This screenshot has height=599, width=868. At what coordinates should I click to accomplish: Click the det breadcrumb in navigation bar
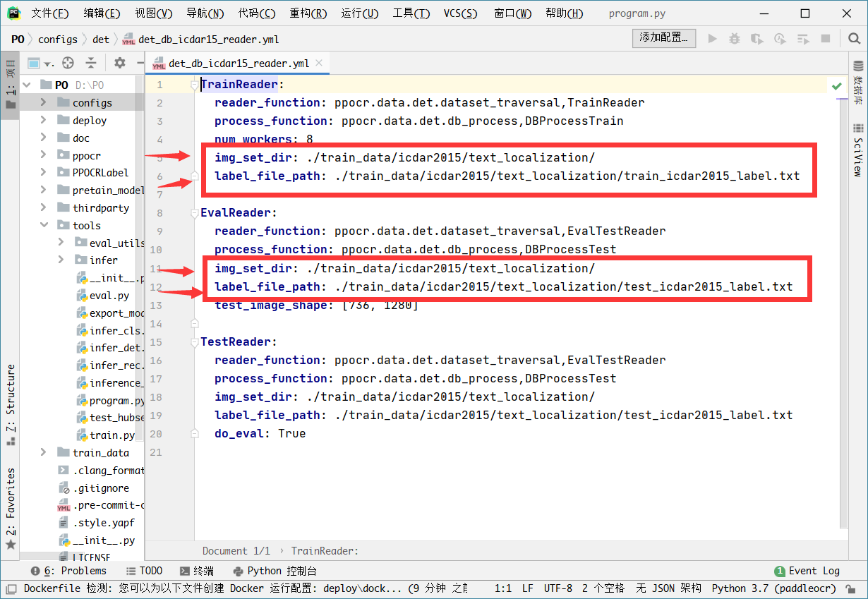(101, 39)
